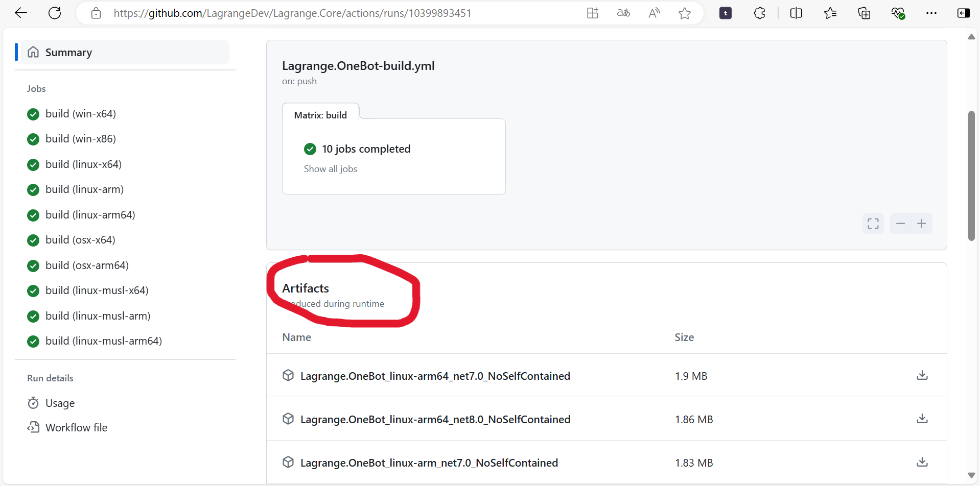Open the Usage run details
The image size is (980, 486).
pyautogui.click(x=60, y=403)
